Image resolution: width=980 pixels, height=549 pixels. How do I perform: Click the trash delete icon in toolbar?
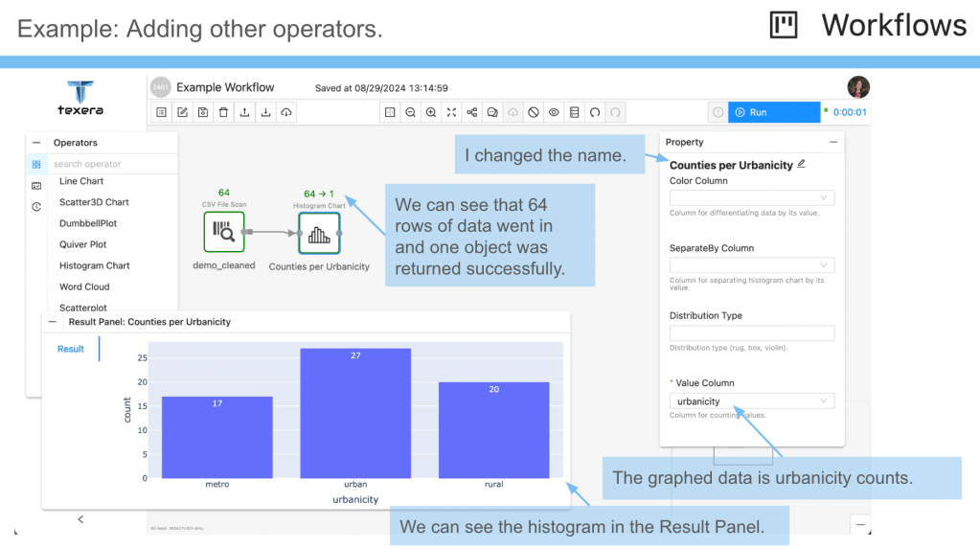click(223, 112)
